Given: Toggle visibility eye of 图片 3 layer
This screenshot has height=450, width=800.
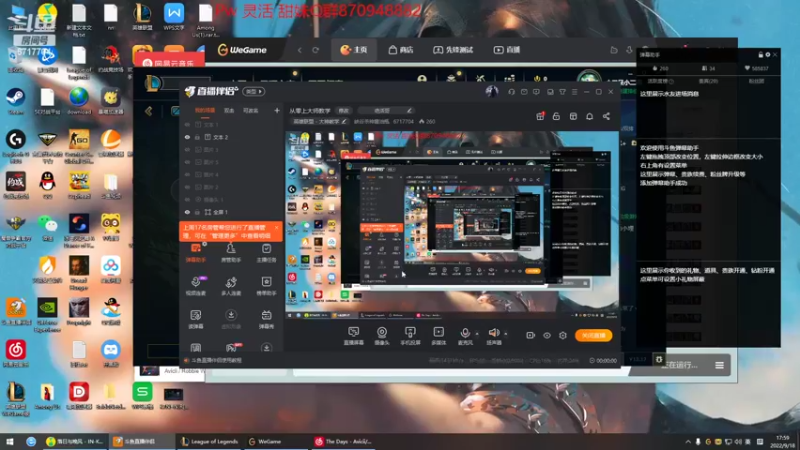Looking at the screenshot, I should [x=187, y=149].
